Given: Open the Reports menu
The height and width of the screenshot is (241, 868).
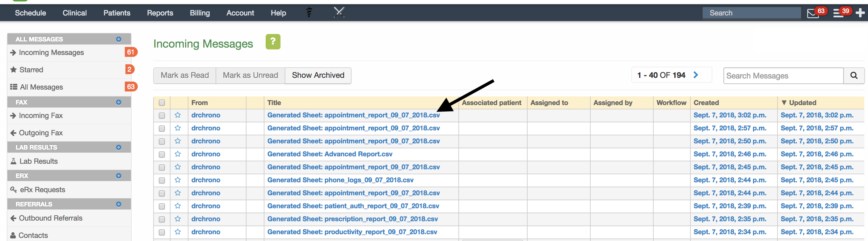Looking at the screenshot, I should 160,13.
